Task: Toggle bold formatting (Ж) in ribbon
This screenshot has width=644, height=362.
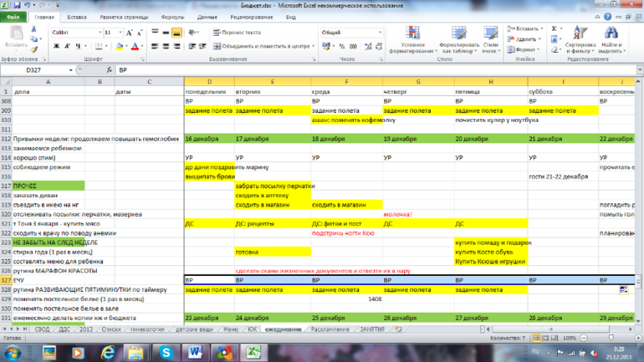Action: point(56,47)
